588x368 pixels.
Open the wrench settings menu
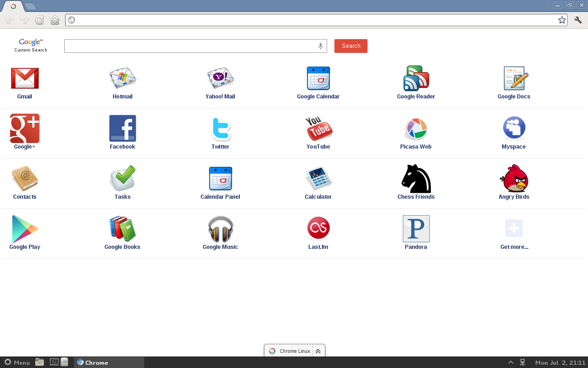[x=578, y=20]
